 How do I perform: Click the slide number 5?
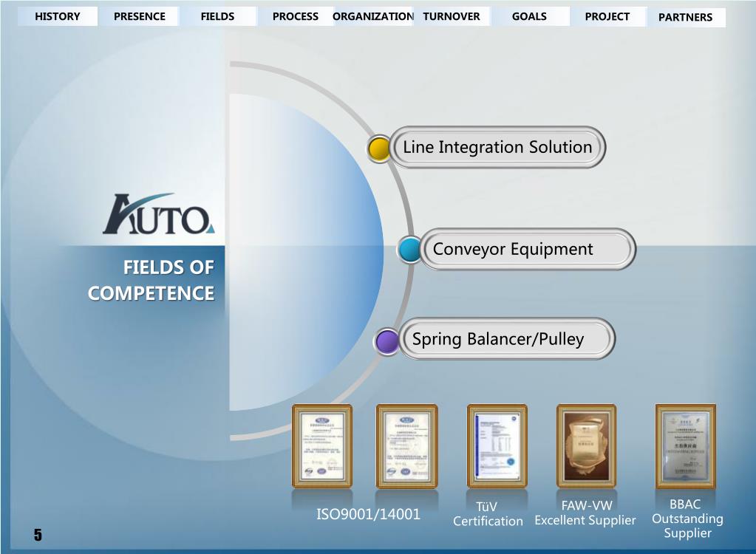[38, 535]
